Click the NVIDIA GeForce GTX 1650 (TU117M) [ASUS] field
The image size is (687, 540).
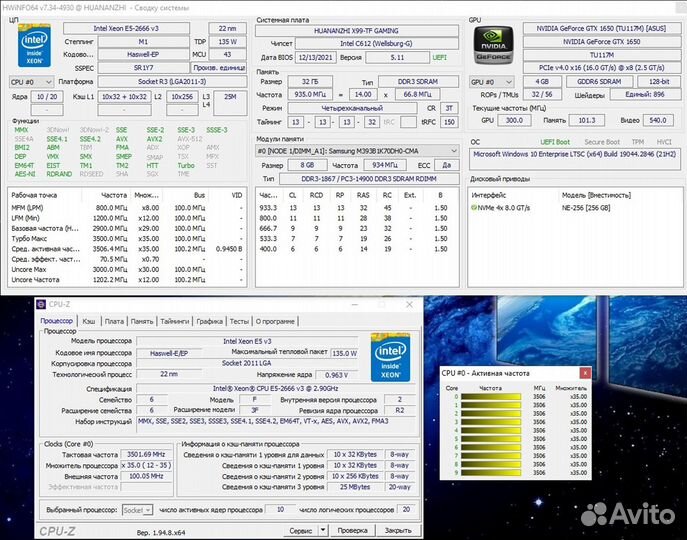coord(601,28)
